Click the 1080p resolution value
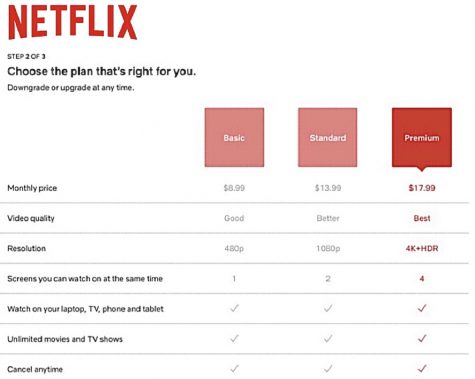The height and width of the screenshot is (379, 475). click(328, 249)
